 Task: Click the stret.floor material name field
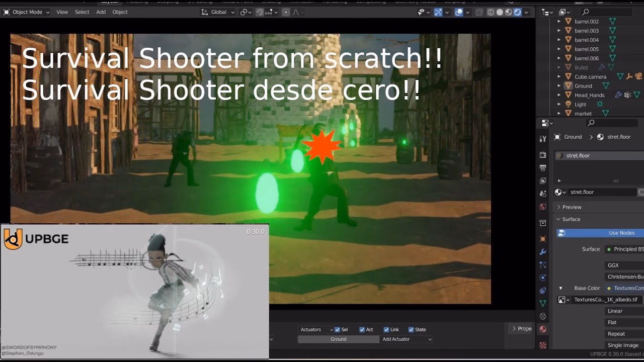pos(602,192)
